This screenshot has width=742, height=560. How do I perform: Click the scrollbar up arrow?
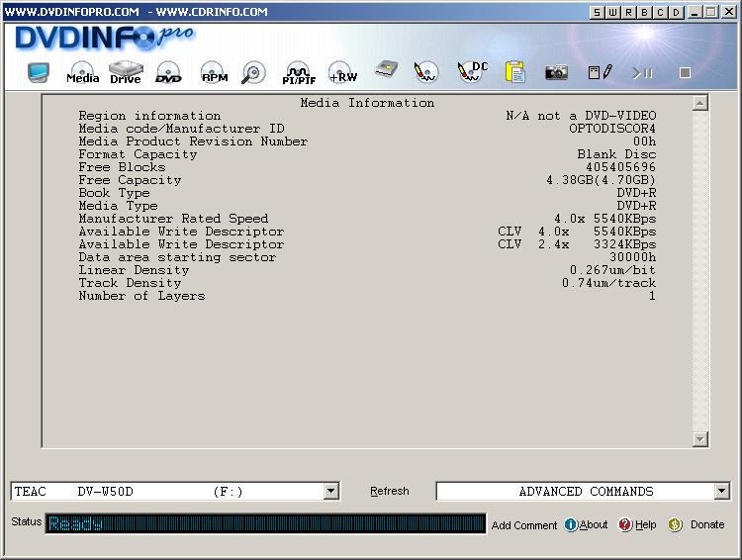click(699, 103)
